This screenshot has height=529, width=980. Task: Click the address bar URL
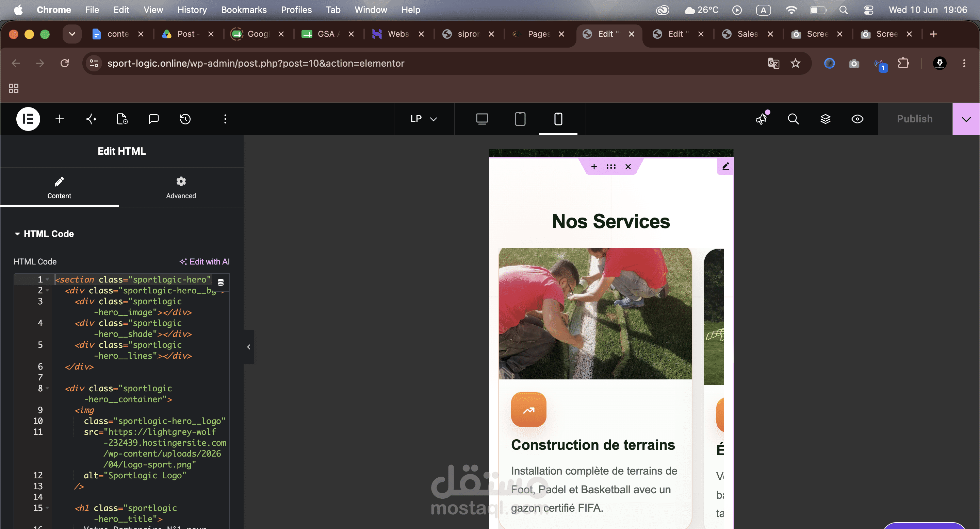click(x=256, y=63)
